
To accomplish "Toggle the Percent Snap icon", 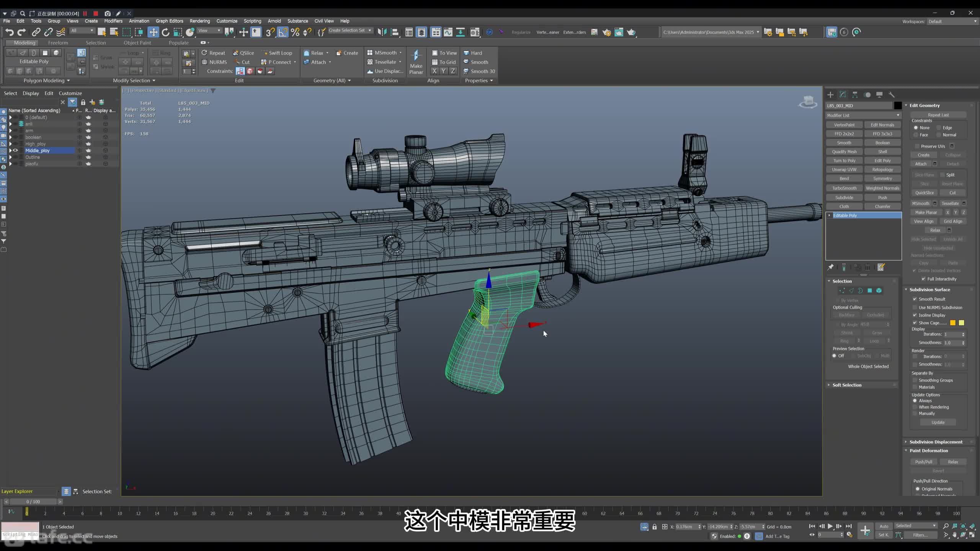I will [295, 32].
